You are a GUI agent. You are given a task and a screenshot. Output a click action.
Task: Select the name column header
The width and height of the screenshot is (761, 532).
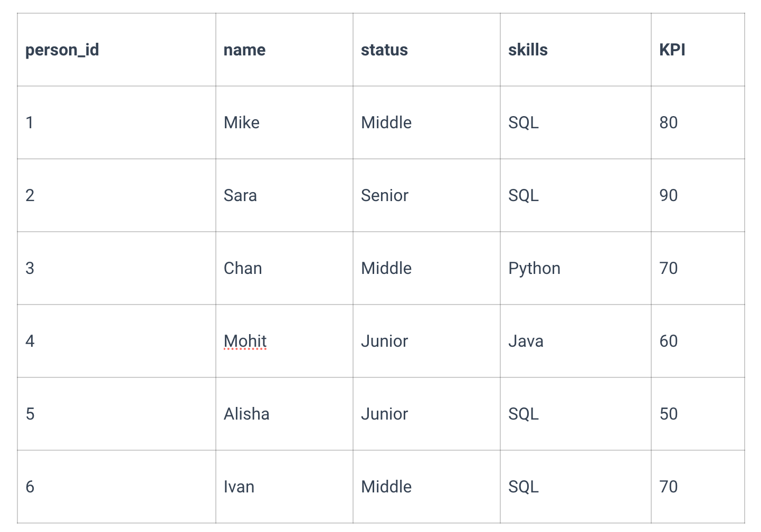coord(284,50)
